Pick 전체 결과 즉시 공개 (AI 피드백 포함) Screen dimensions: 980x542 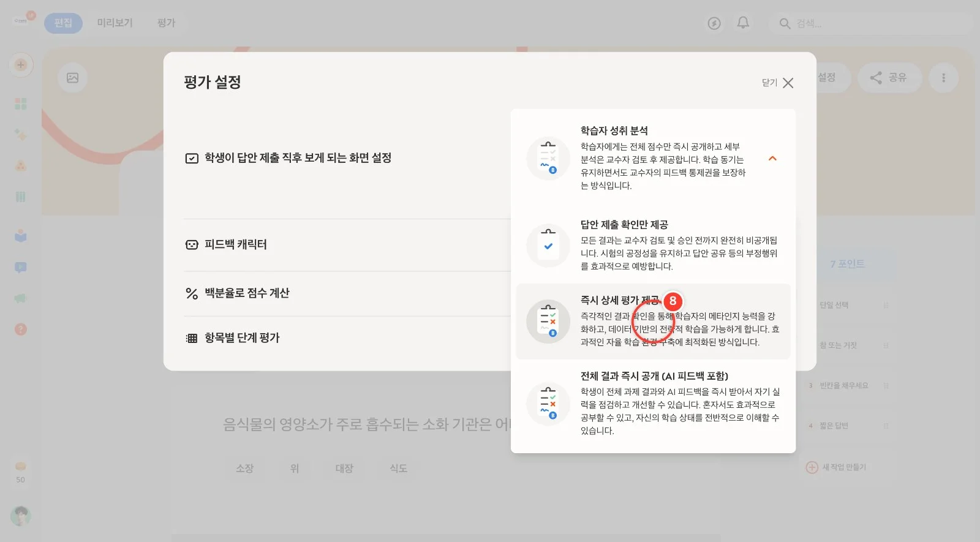[x=653, y=403]
